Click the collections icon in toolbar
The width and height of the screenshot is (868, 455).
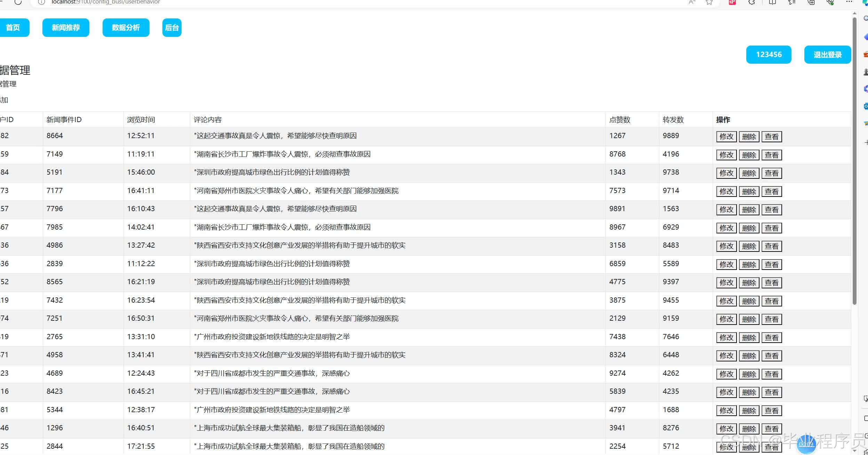(811, 2)
